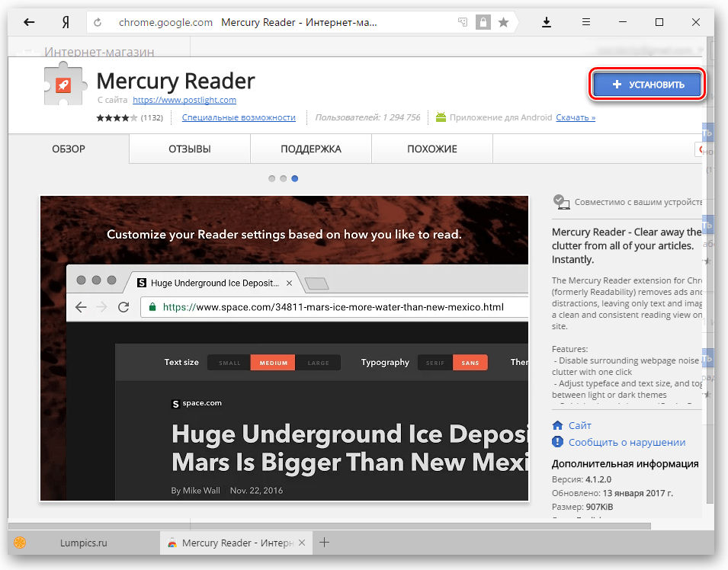Click the Специальные возможности link

click(x=239, y=117)
